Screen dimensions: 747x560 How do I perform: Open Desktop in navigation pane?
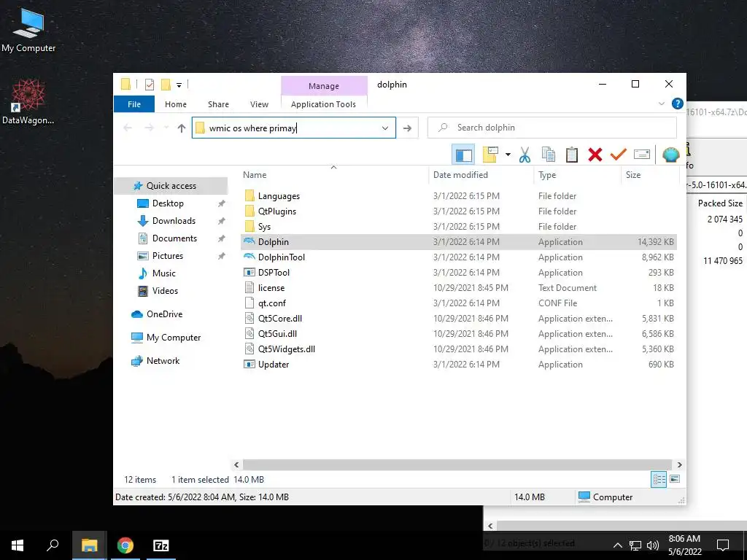pos(168,203)
